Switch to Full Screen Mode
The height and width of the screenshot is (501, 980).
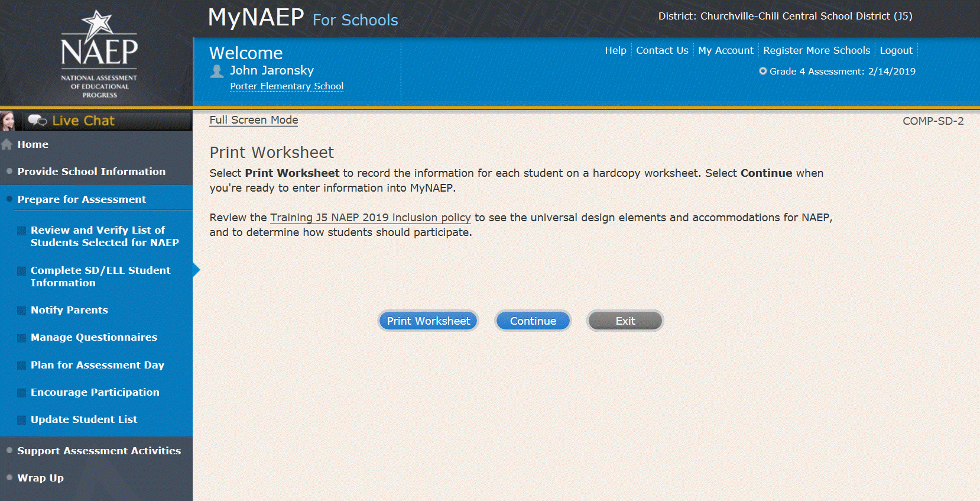click(254, 120)
